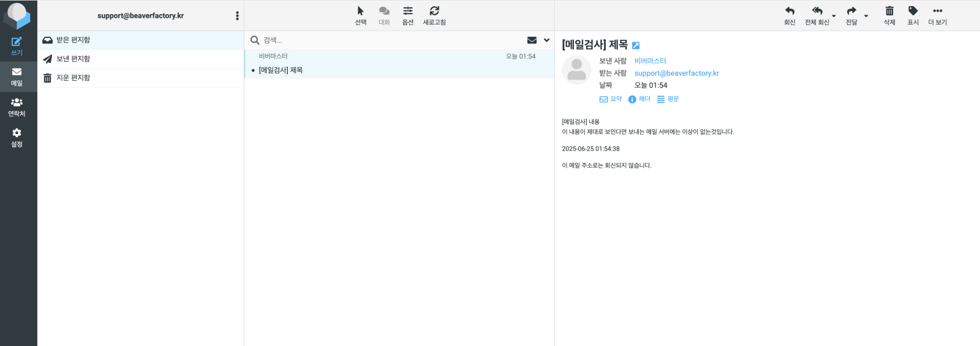
Task: Open the trash (지운 편지함) folder
Action: (140, 78)
